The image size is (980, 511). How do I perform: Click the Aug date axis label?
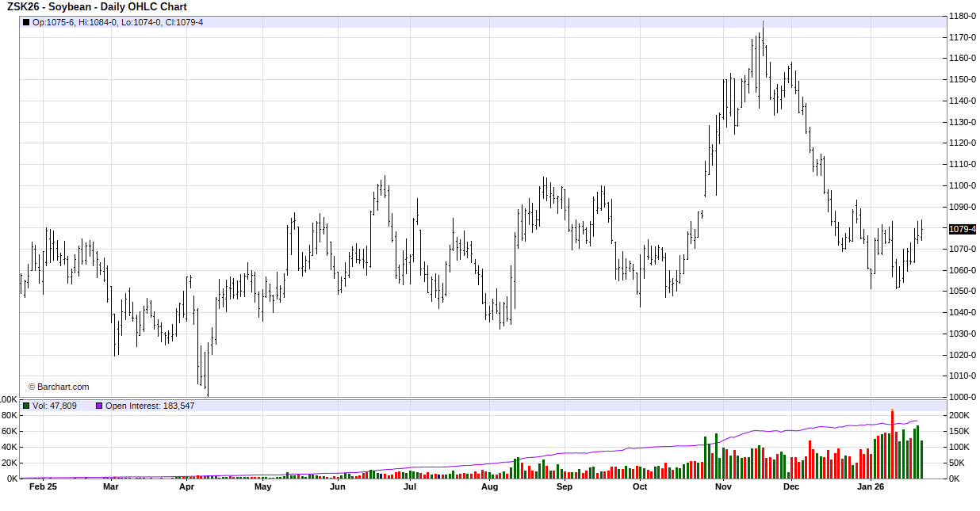(x=489, y=487)
